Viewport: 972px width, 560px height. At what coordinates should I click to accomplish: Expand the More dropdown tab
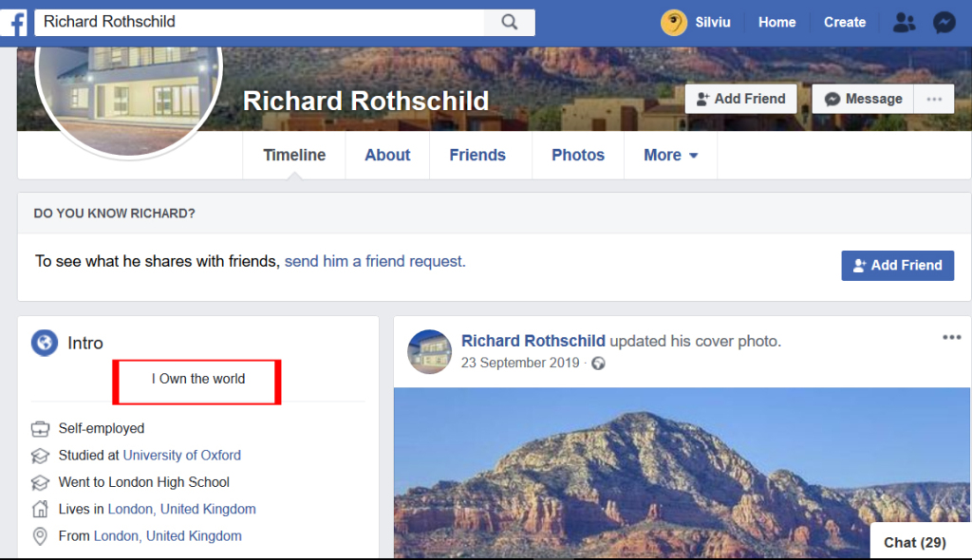pyautogui.click(x=671, y=155)
